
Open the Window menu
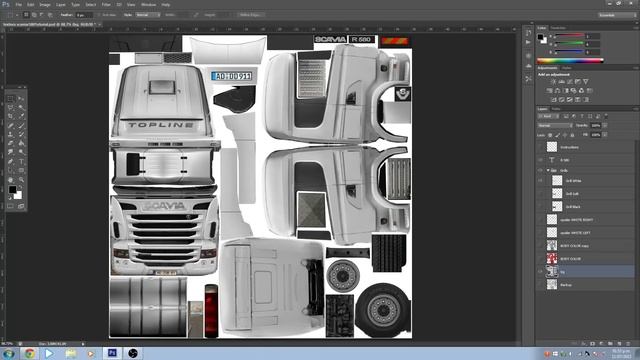[148, 4]
